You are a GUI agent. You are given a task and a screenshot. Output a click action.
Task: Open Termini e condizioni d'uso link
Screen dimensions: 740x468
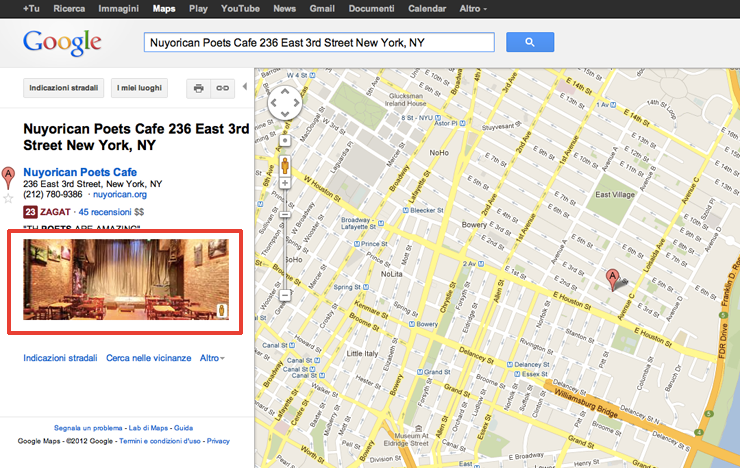[x=160, y=441]
